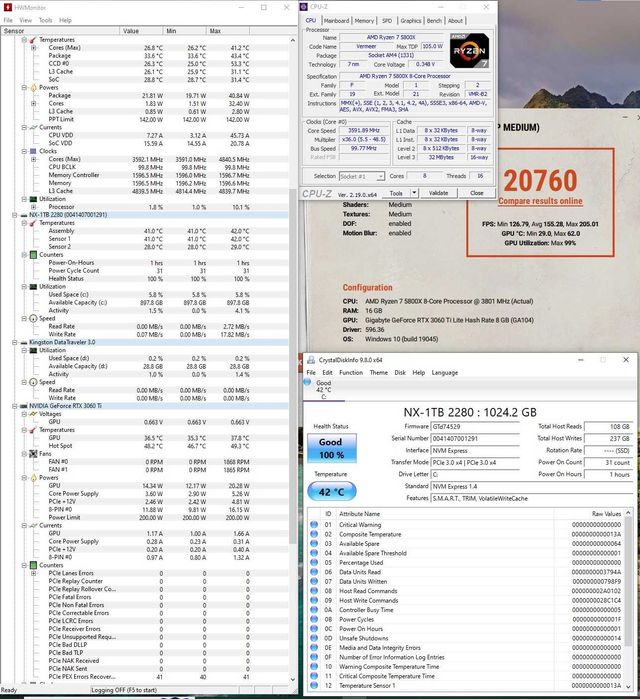
Task: Expand the CPU Cores (Max) temperature row
Action: click(33, 48)
